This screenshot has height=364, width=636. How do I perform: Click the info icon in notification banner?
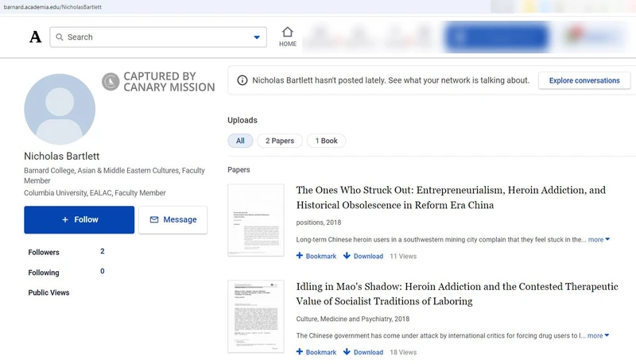[241, 80]
